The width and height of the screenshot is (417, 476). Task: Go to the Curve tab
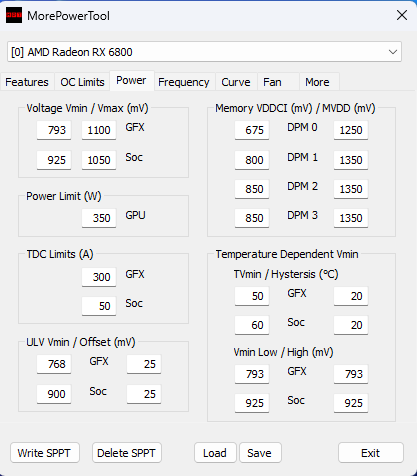click(x=236, y=82)
